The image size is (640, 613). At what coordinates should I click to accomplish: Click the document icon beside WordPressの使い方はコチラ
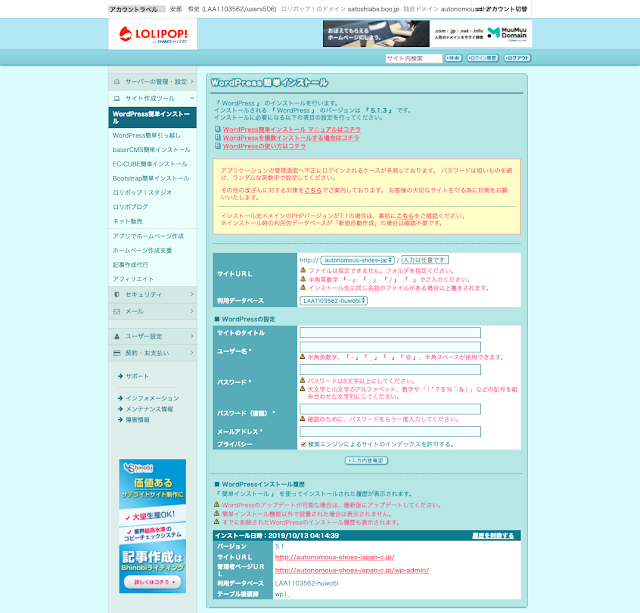[218, 146]
